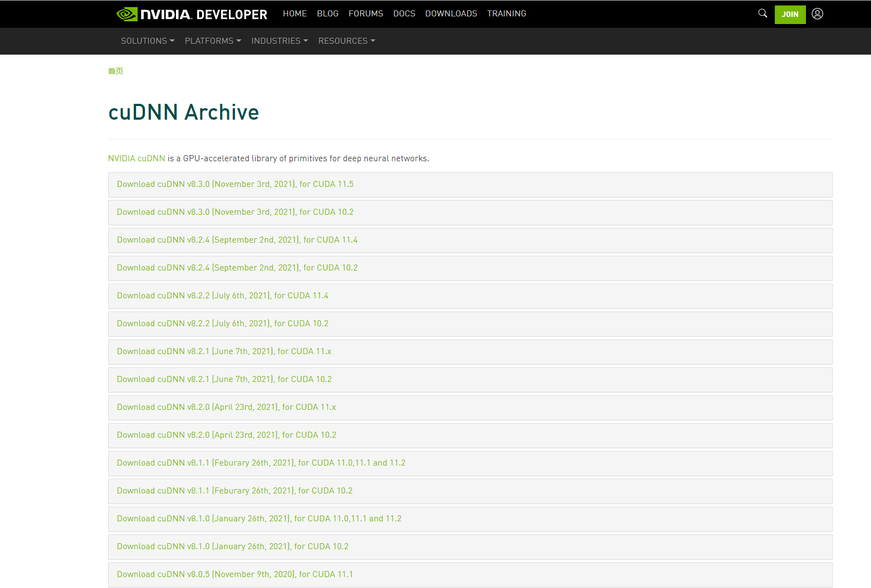The image size is (871, 588).
Task: Expand cuDNN v8.2.2 for CUDA 11.4
Action: [470, 296]
